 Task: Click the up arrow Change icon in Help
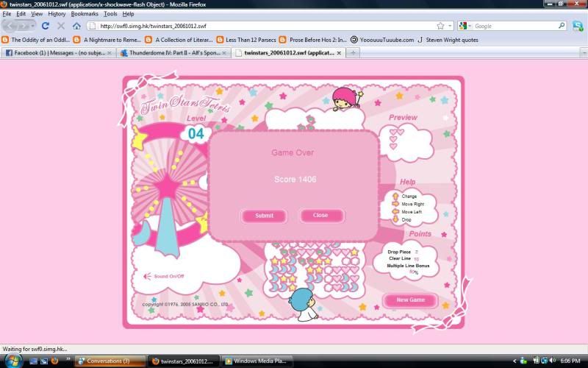point(395,196)
